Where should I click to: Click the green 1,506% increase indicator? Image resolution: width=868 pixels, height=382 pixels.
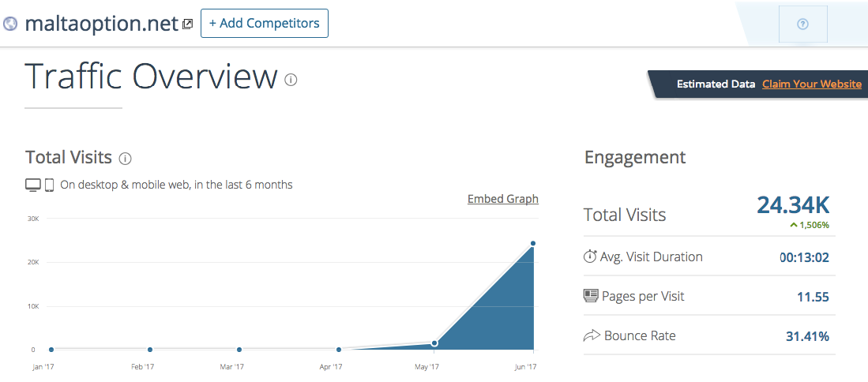coord(810,225)
